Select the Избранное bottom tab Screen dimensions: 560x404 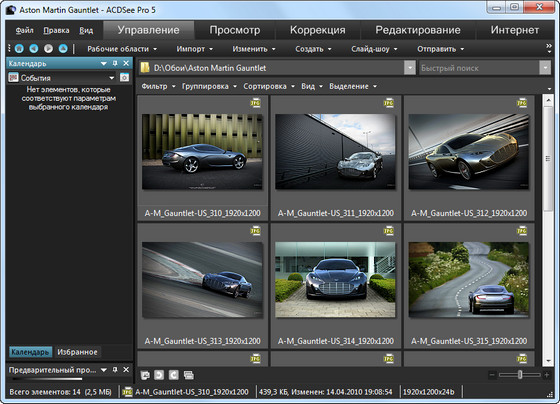coord(78,352)
